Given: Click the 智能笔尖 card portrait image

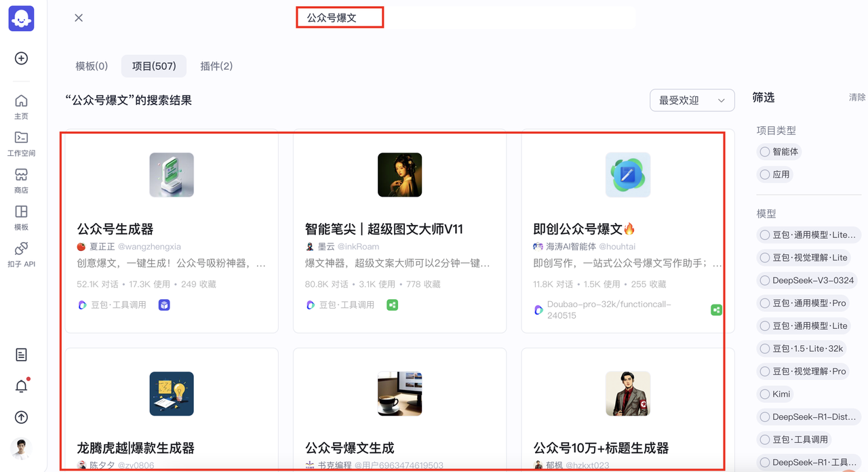Looking at the screenshot, I should pos(399,175).
